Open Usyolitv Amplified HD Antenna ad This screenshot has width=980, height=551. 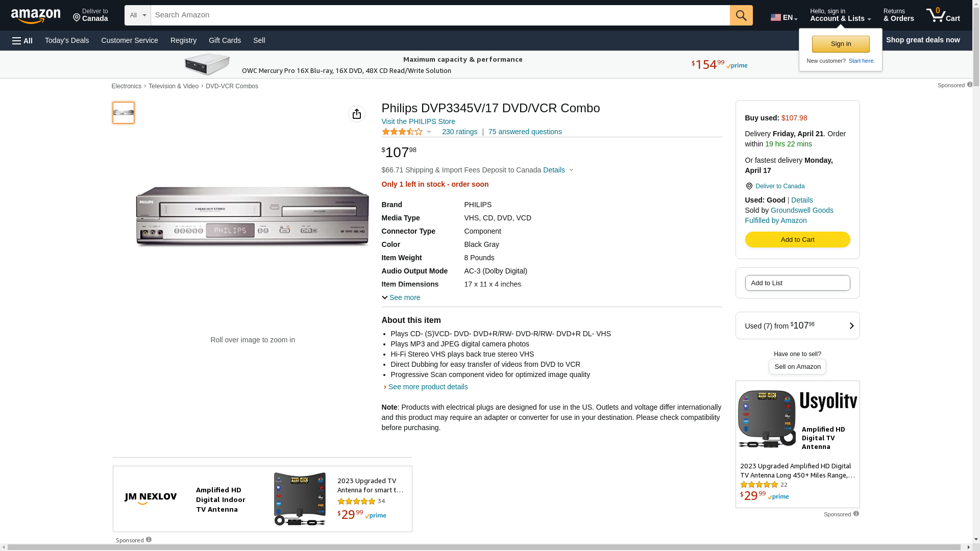click(797, 444)
